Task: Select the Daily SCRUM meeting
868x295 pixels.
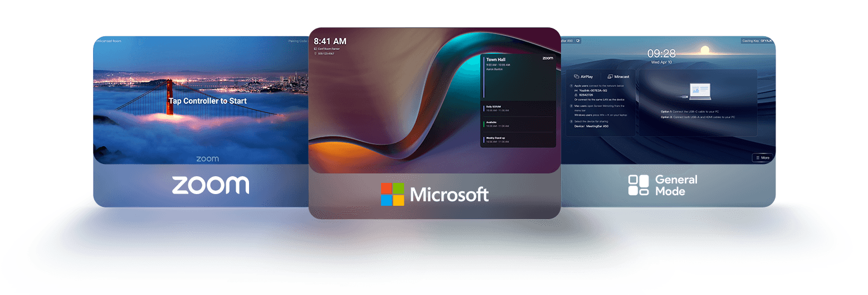Action: pos(518,108)
